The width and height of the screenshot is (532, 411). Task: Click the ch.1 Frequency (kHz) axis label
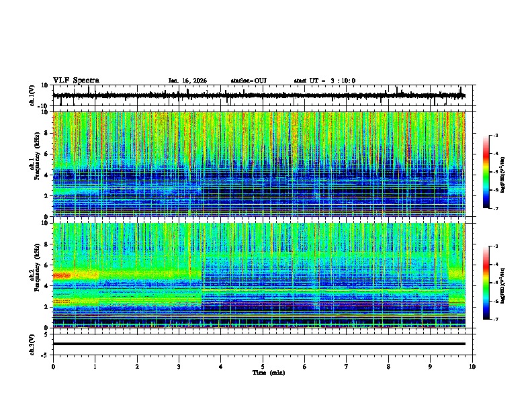pos(35,156)
